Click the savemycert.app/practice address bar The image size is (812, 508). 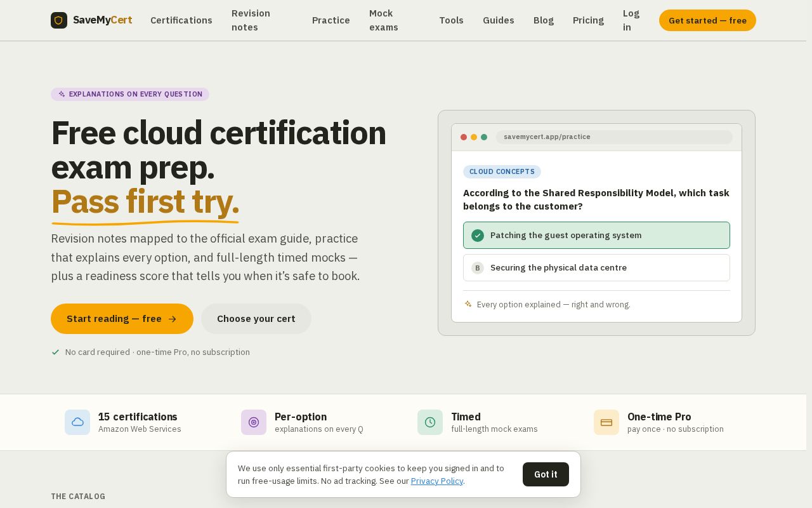point(614,137)
